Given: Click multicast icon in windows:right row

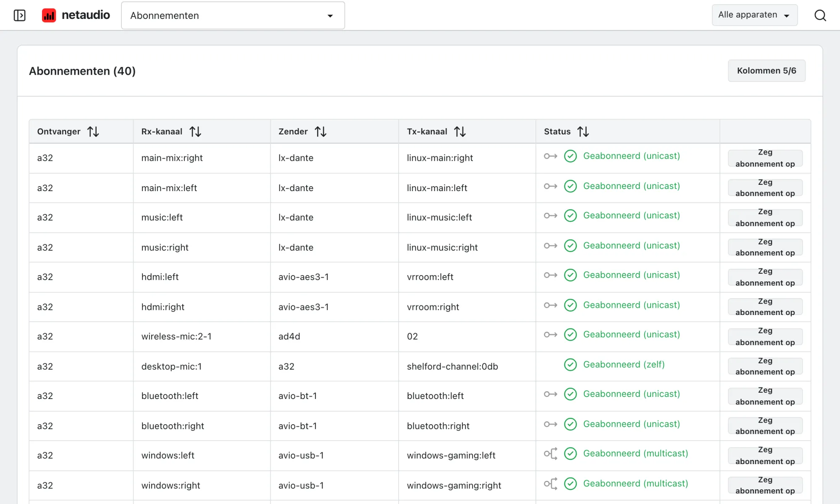Looking at the screenshot, I should point(551,484).
